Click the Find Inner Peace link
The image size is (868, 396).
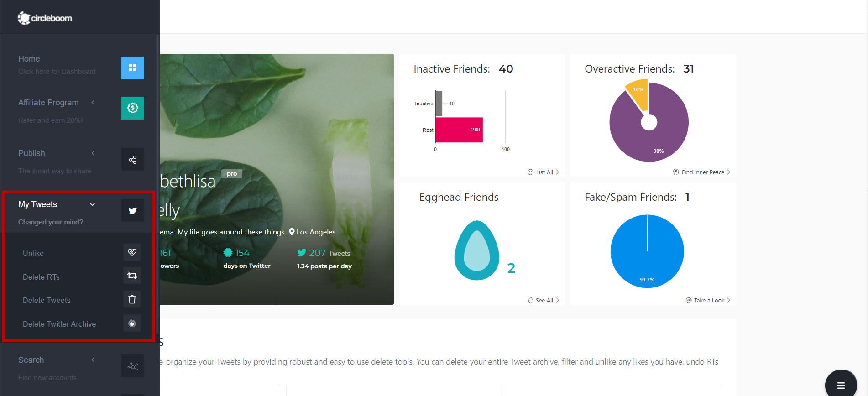(x=702, y=172)
